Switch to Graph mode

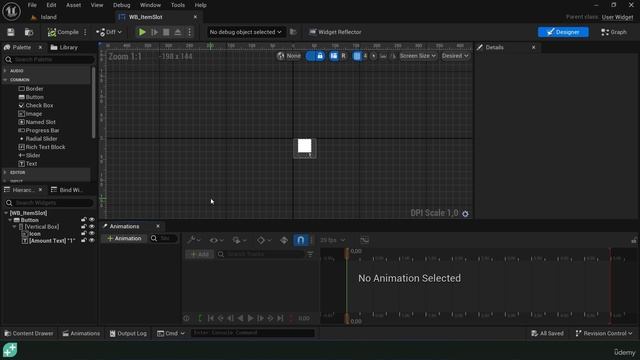click(614, 32)
